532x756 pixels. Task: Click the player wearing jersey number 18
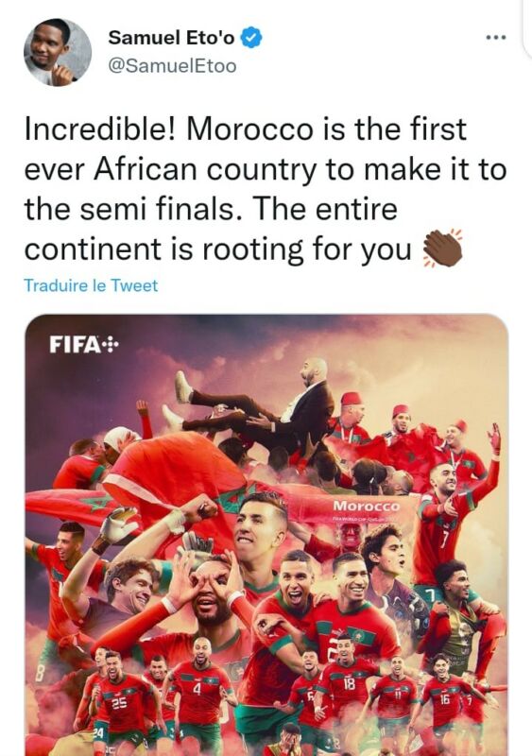[346, 678]
